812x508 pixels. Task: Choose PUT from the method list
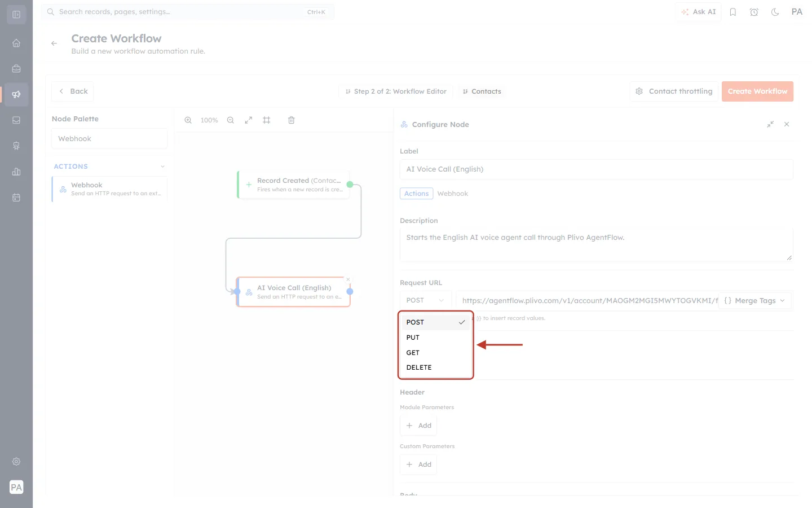[436, 338]
